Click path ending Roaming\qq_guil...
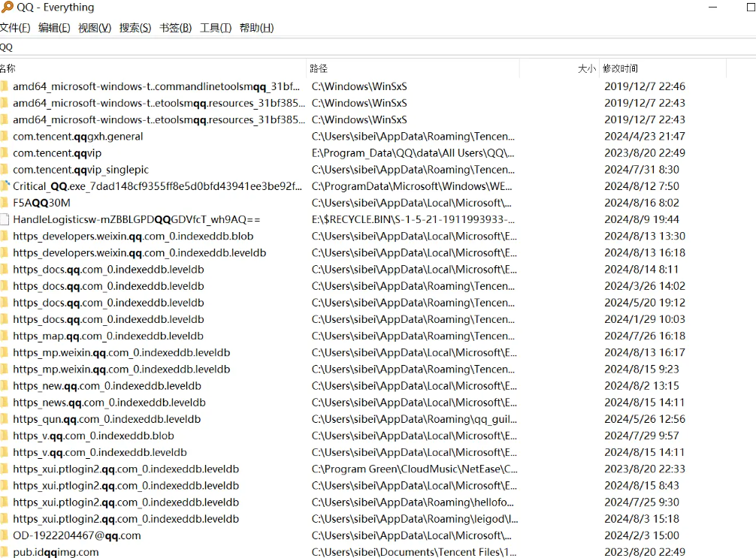The image size is (756, 558). (x=414, y=419)
